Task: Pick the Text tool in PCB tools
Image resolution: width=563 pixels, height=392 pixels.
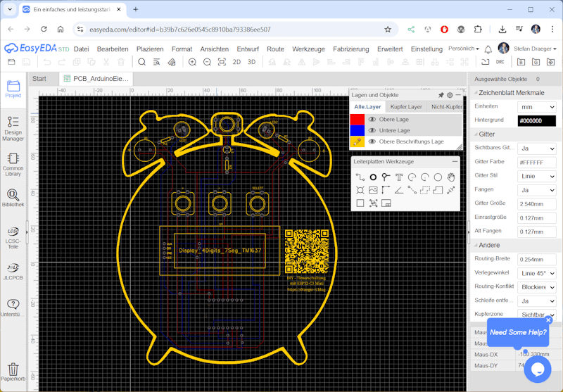Action: pos(399,177)
